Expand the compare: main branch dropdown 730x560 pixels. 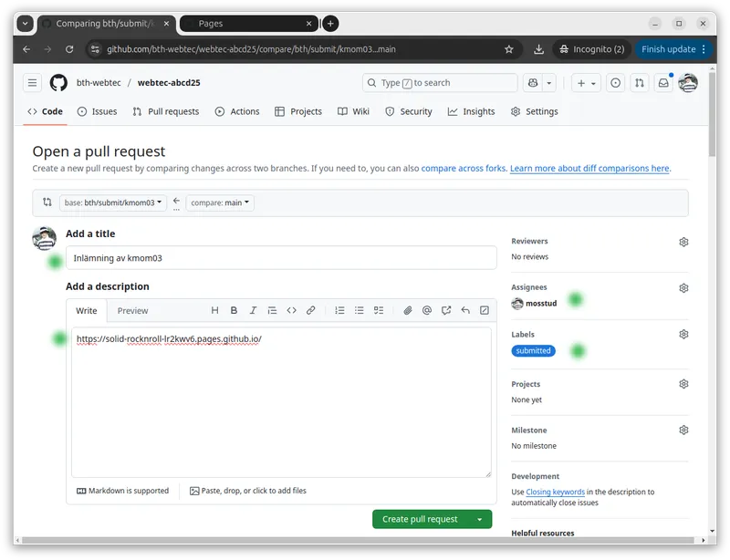220,202
